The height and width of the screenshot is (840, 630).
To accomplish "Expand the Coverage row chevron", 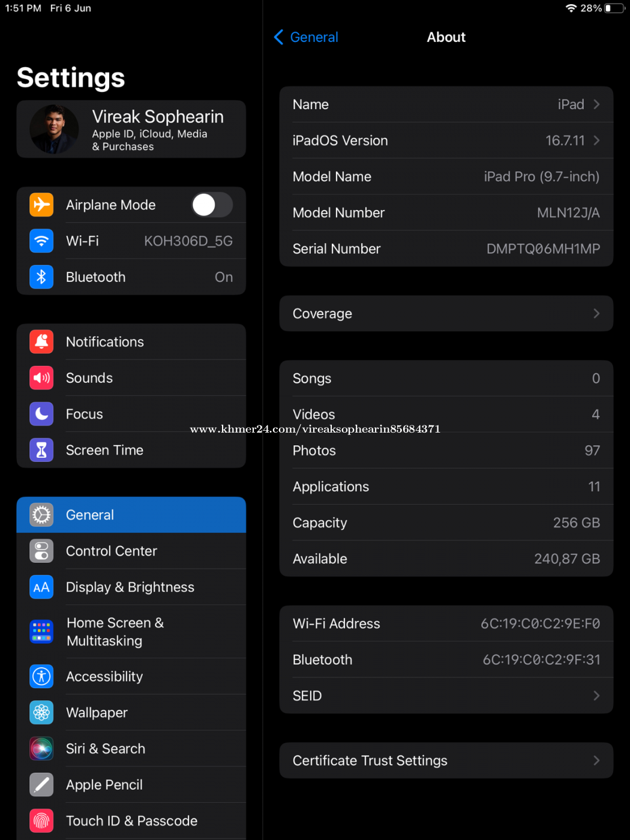I will 596,313.
